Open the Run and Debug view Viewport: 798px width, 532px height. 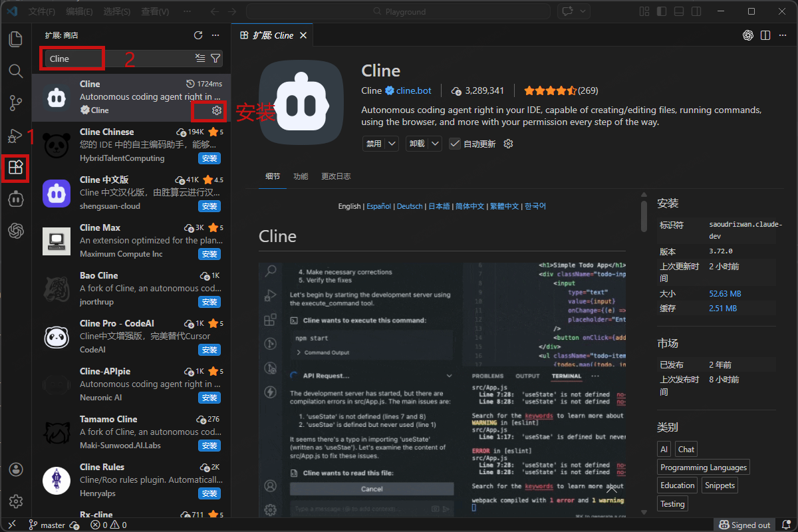pyautogui.click(x=15, y=135)
